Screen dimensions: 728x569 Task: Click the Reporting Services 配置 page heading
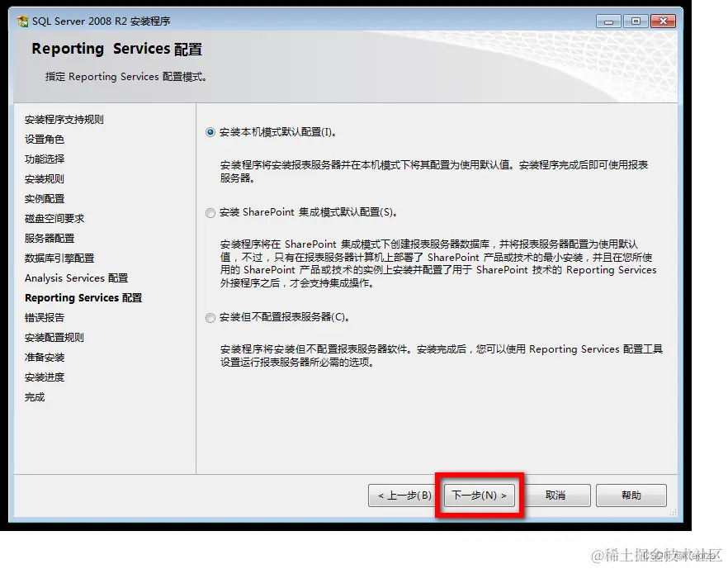point(116,49)
